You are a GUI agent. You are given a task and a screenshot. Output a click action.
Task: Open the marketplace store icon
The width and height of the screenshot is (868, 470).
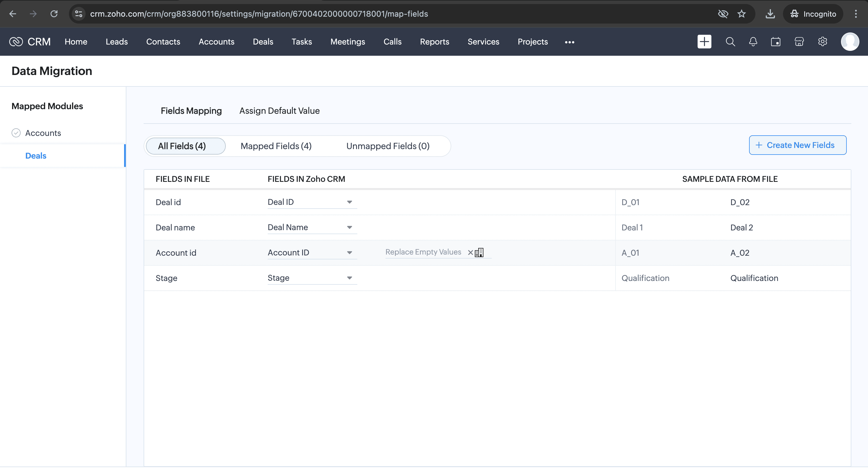(799, 42)
